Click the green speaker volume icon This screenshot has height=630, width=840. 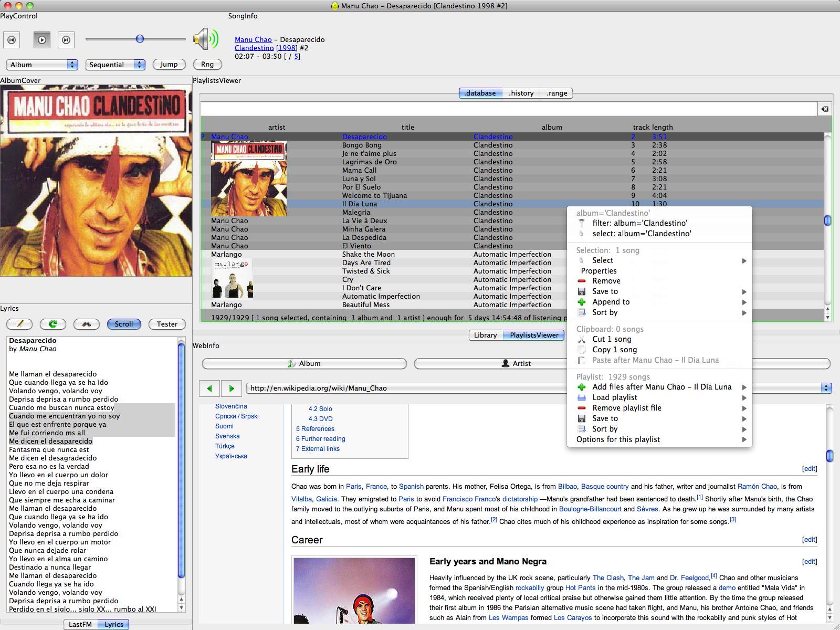[x=205, y=39]
